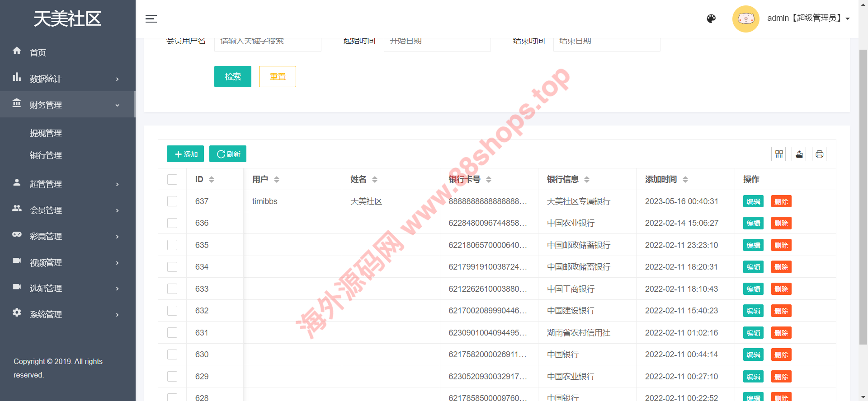Click the print table icon
The width and height of the screenshot is (868, 401).
819,154
